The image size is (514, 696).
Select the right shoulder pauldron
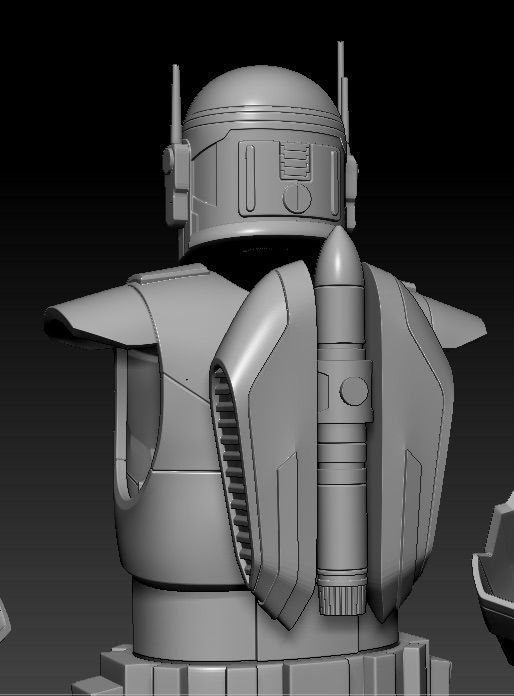[x=457, y=320]
